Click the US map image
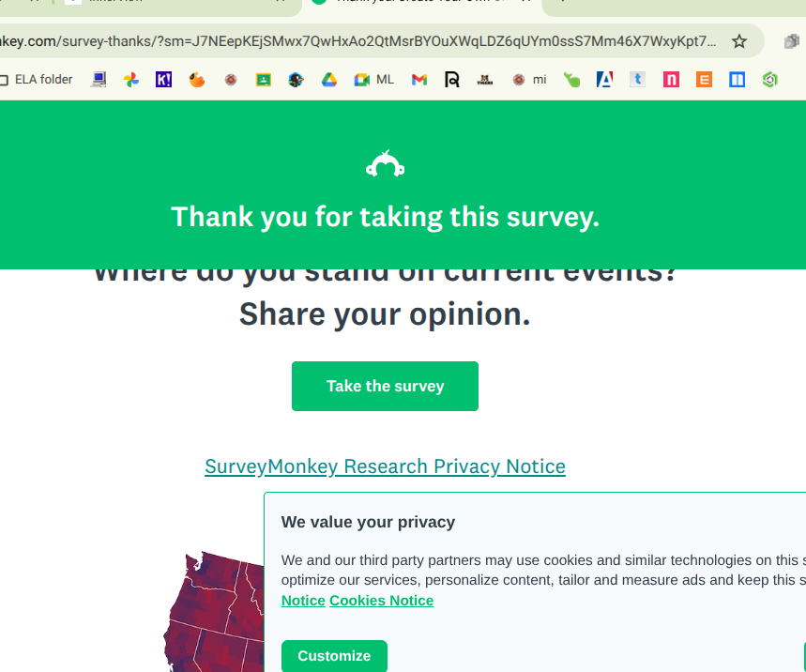806x672 pixels. click(216, 610)
